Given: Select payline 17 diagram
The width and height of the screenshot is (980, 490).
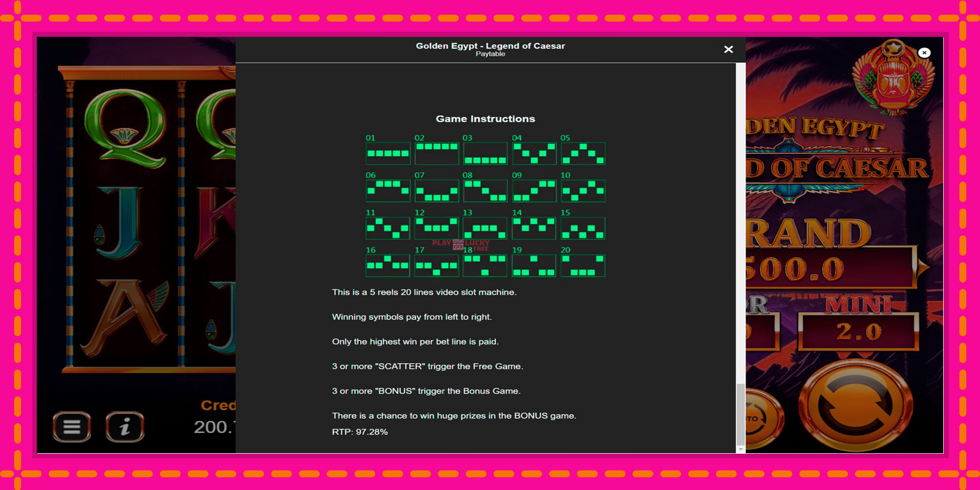Looking at the screenshot, I should click(x=437, y=266).
